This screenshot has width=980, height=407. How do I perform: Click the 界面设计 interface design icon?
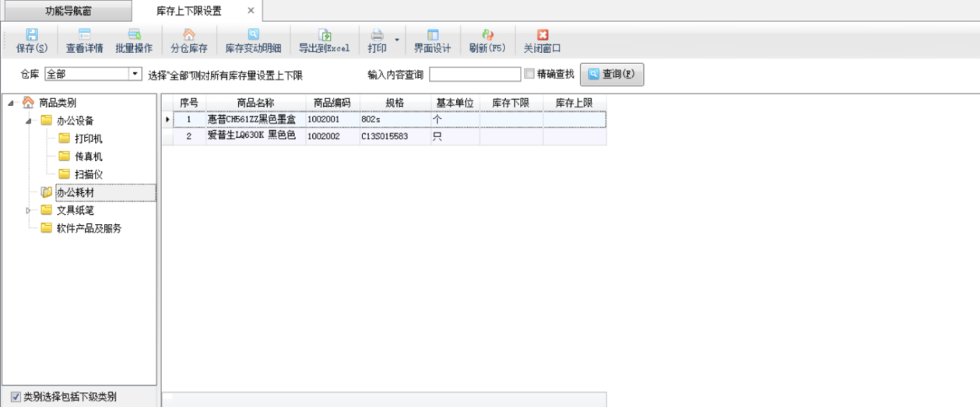tap(432, 35)
